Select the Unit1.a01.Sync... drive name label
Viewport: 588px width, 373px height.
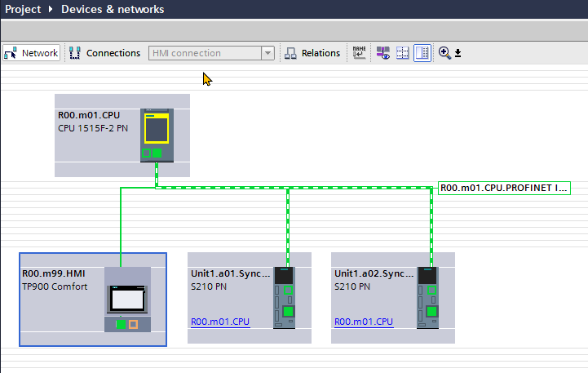pyautogui.click(x=230, y=273)
